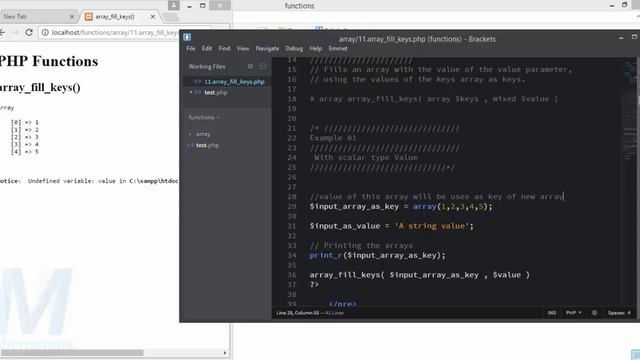Click the site information icon in address bar

click(x=45, y=32)
